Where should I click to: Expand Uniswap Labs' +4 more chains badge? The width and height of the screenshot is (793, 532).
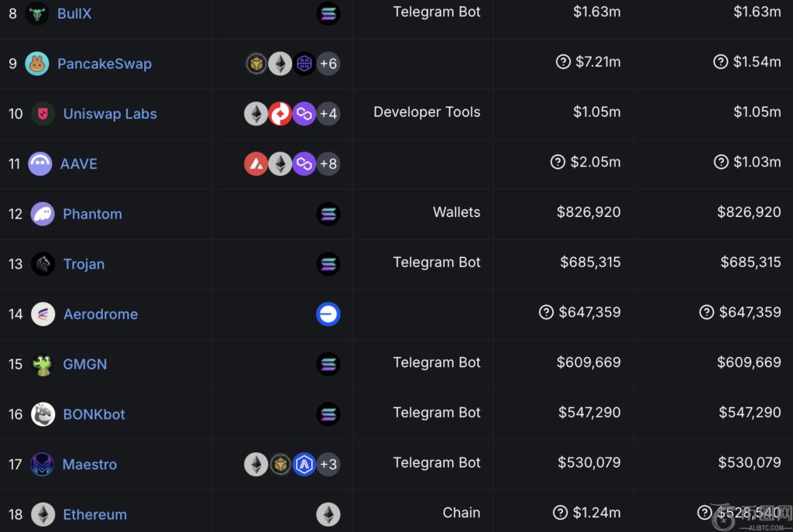pos(328,114)
